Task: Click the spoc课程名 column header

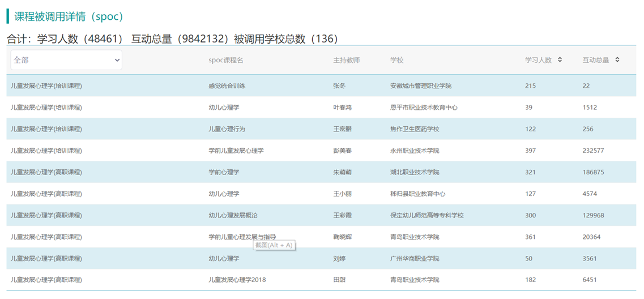Action: point(225,60)
